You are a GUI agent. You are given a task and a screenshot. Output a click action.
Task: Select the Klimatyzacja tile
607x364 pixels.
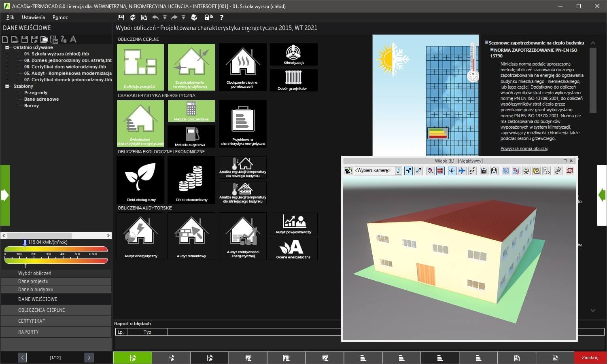pos(294,55)
